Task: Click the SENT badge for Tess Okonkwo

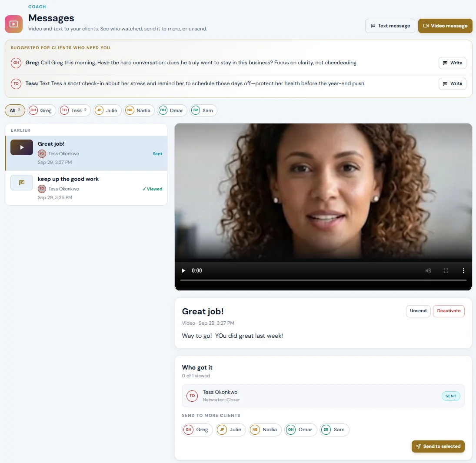Action: click(x=450, y=396)
